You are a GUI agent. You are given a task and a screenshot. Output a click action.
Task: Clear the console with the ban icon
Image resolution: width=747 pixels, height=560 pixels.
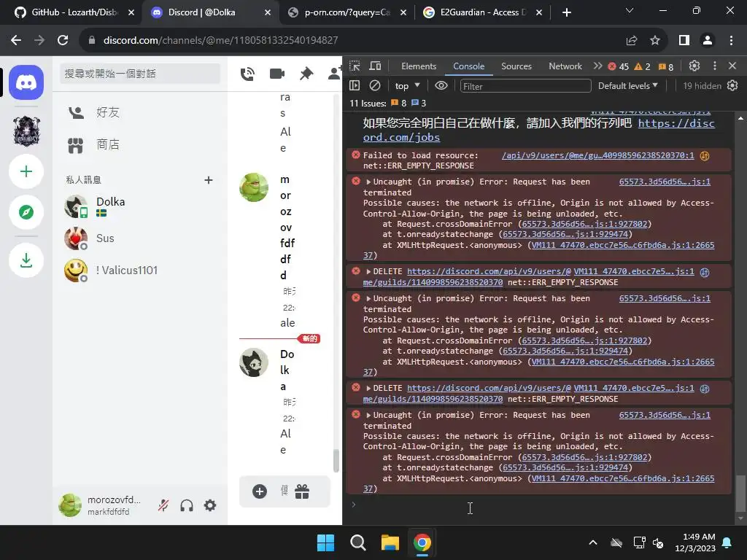(x=375, y=86)
